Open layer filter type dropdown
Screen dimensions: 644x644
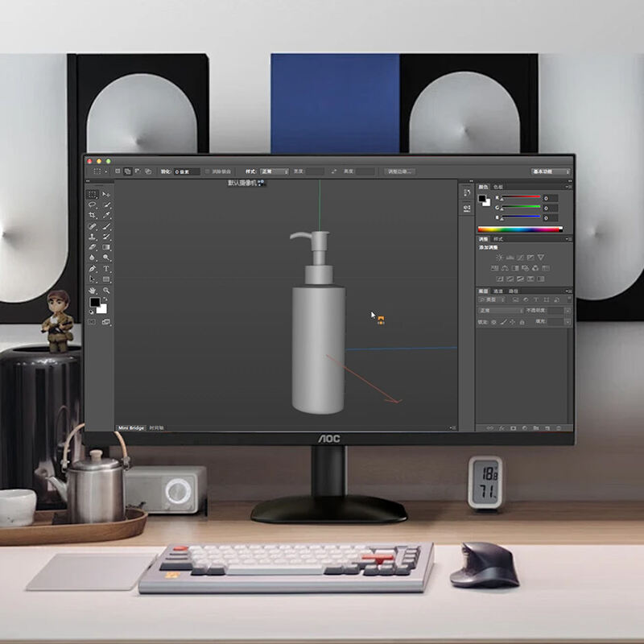[x=492, y=299]
